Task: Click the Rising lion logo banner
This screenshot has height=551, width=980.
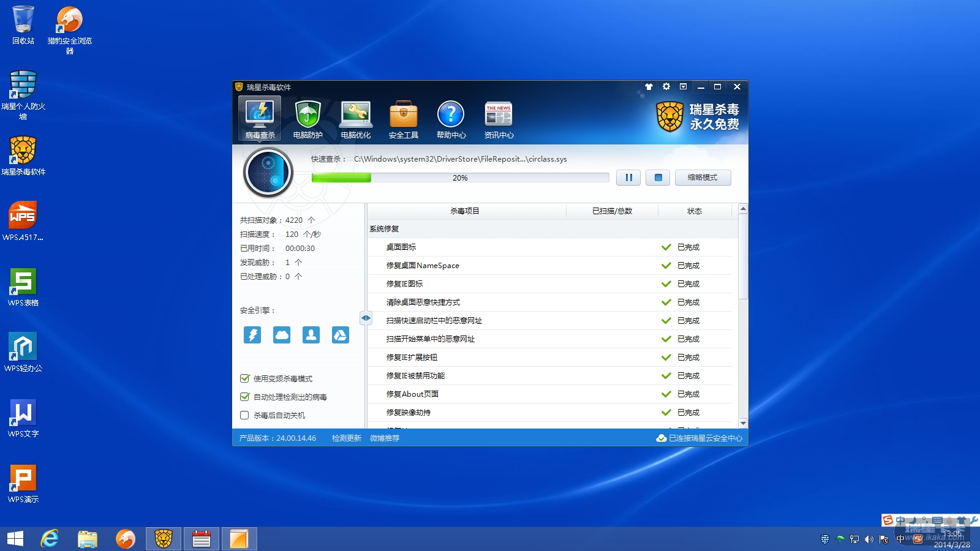Action: tap(698, 116)
